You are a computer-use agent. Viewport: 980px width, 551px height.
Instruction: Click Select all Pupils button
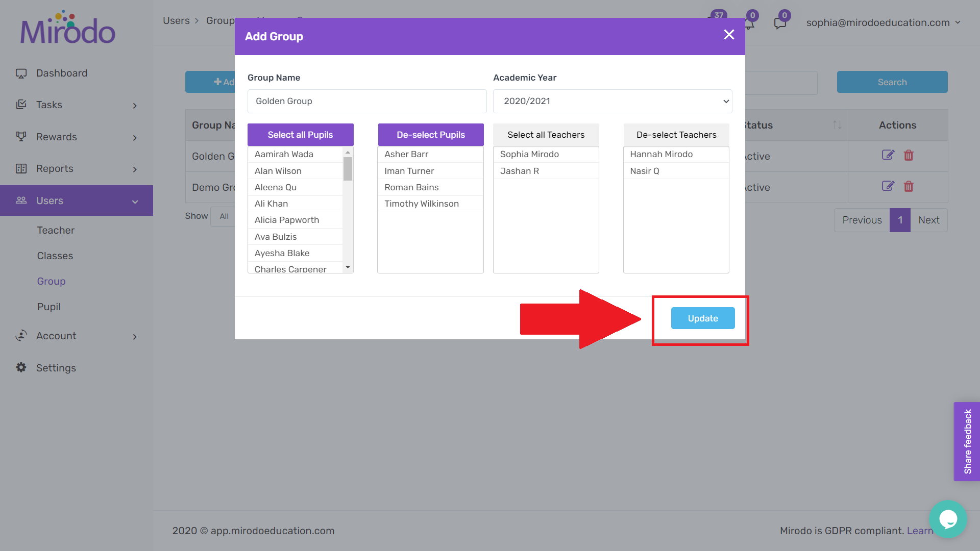coord(300,135)
